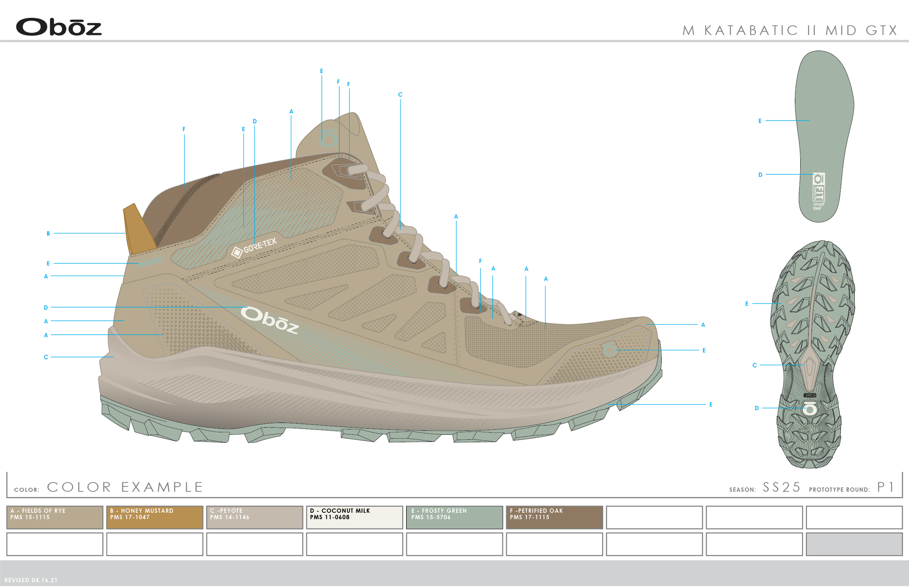Click the 'PMS 17-1047' code text
This screenshot has width=909, height=588.
click(130, 517)
